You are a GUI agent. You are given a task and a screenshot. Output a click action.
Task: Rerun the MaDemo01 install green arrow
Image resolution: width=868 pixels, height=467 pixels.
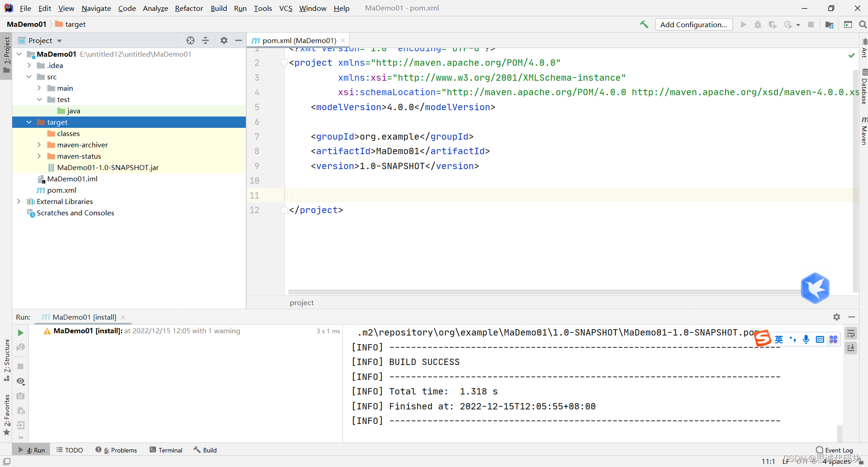coord(20,333)
